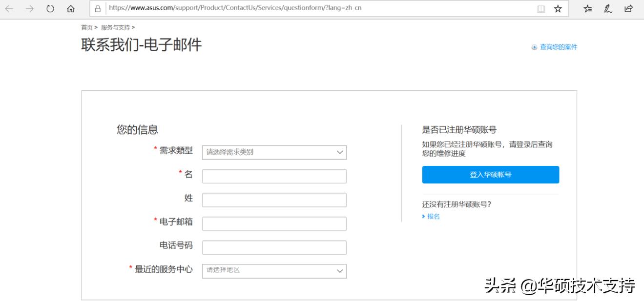Click the forward navigation arrow
Screen dimensions: 644x303
click(x=29, y=8)
